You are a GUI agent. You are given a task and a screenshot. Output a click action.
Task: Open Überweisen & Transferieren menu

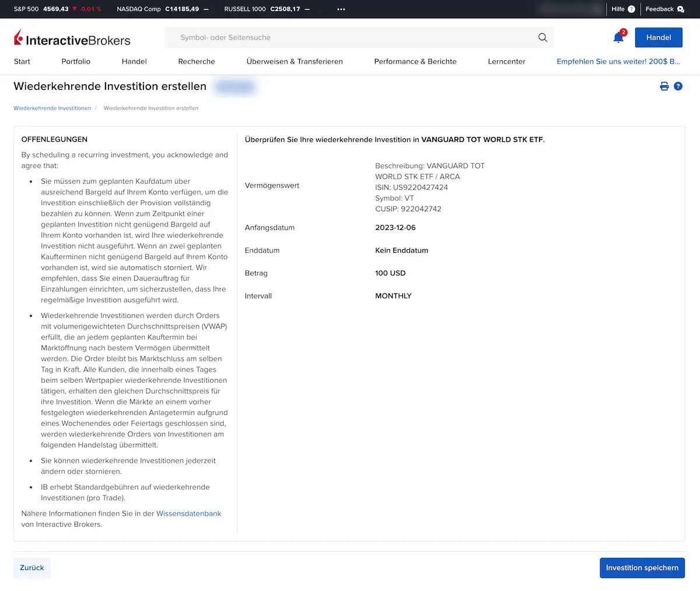pos(295,61)
